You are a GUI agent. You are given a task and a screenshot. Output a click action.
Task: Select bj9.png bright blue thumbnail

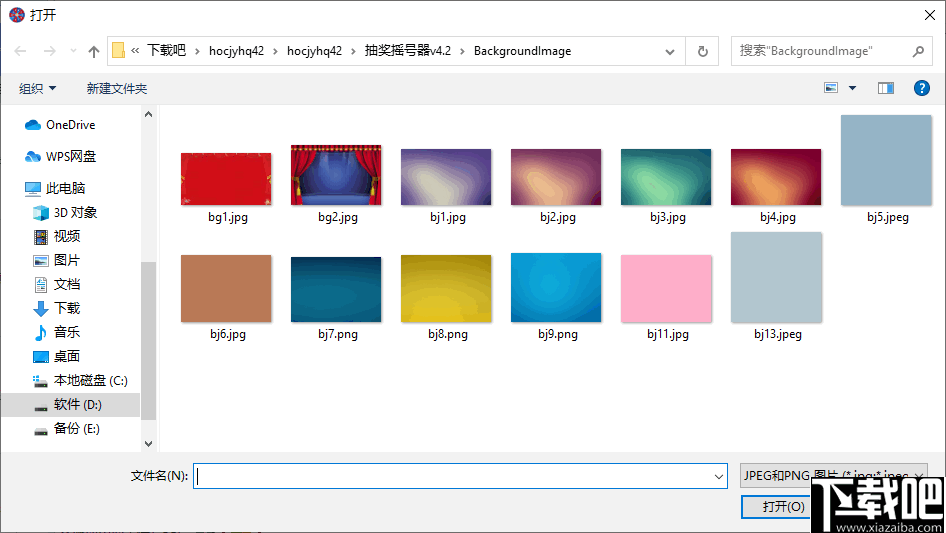pos(556,287)
